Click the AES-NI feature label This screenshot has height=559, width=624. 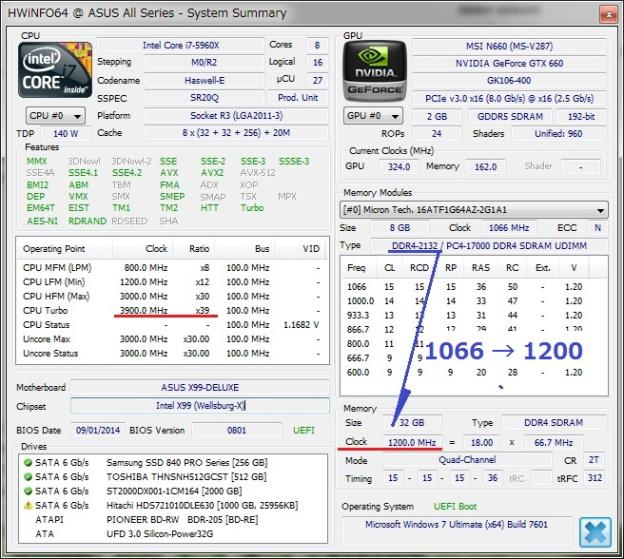(x=42, y=221)
